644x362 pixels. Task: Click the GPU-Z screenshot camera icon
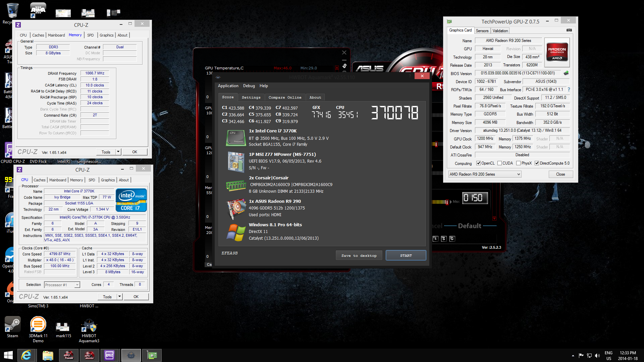569,30
